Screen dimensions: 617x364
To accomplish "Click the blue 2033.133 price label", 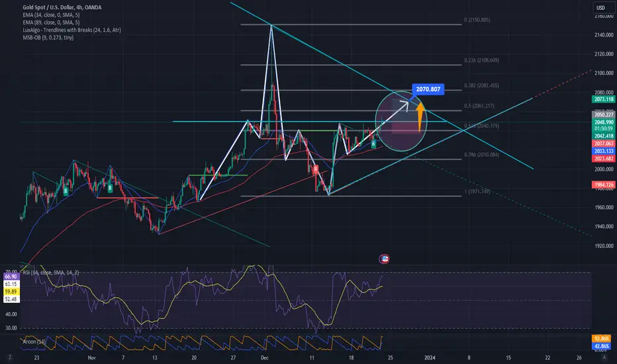I will point(604,151).
